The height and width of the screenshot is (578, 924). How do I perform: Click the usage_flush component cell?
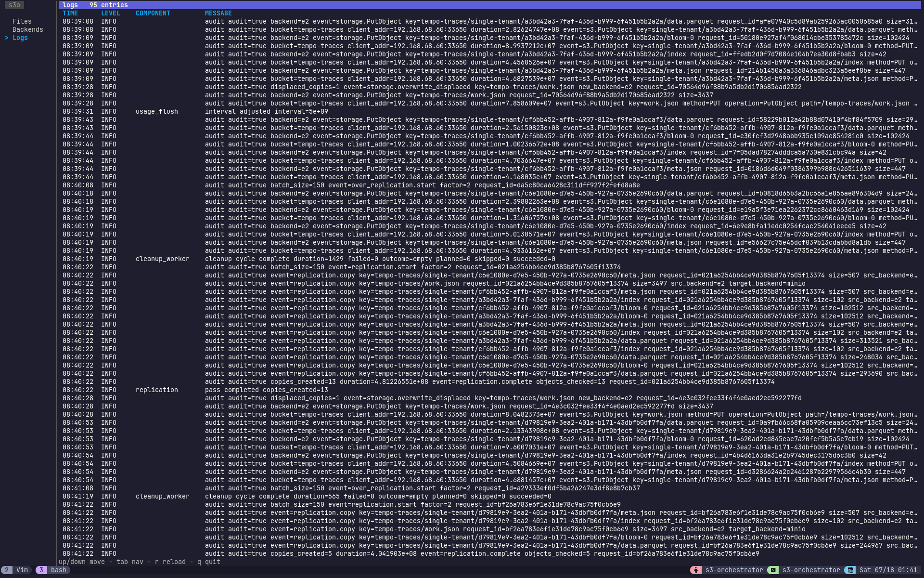(x=157, y=112)
